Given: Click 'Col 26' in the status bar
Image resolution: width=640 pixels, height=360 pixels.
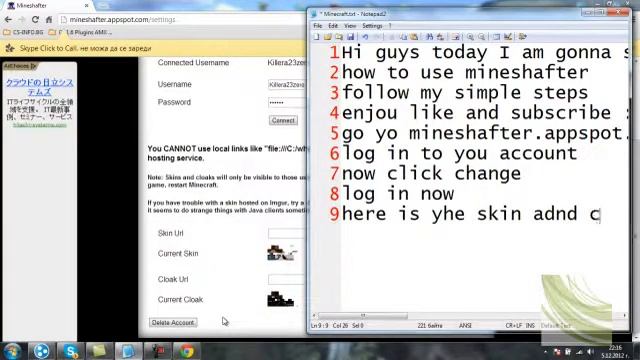Looking at the screenshot, I should pos(340,326).
